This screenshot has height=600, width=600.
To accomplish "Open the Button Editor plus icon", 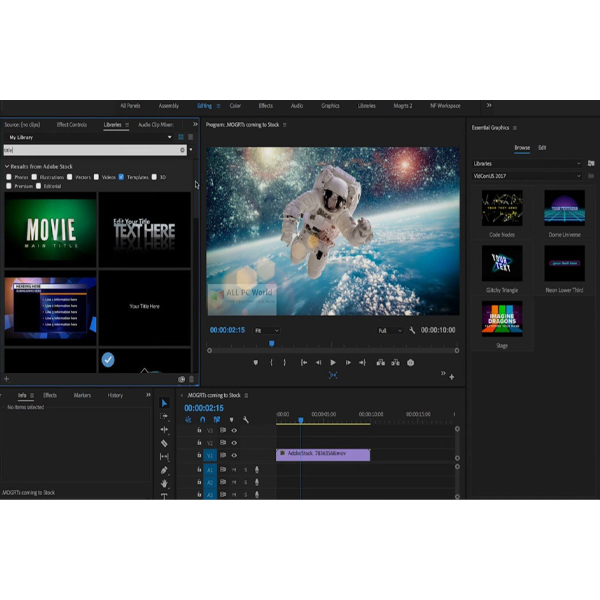I will click(452, 377).
